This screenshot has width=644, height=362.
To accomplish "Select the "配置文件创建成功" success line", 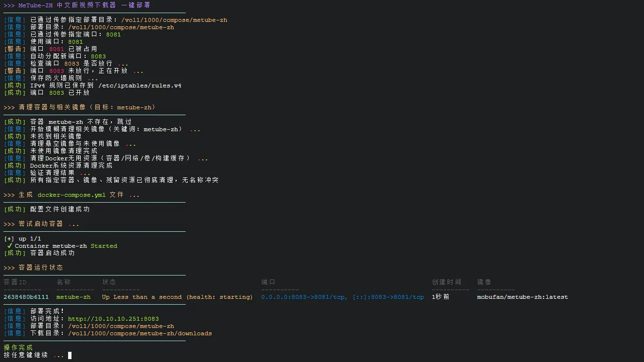I will point(47,209).
